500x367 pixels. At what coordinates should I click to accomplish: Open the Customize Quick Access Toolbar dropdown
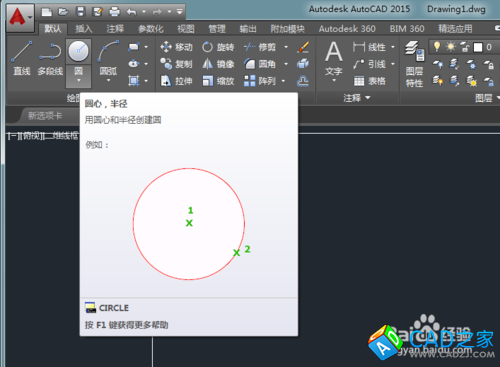pos(180,12)
